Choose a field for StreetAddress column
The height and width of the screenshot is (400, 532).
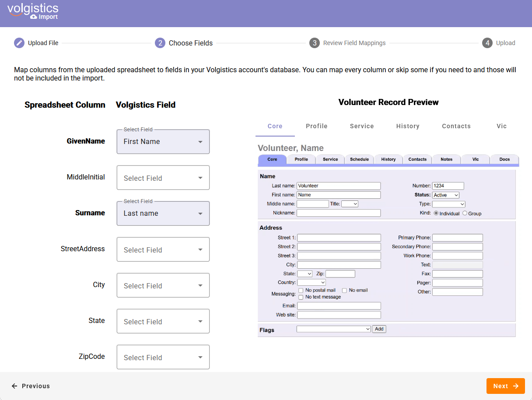163,250
